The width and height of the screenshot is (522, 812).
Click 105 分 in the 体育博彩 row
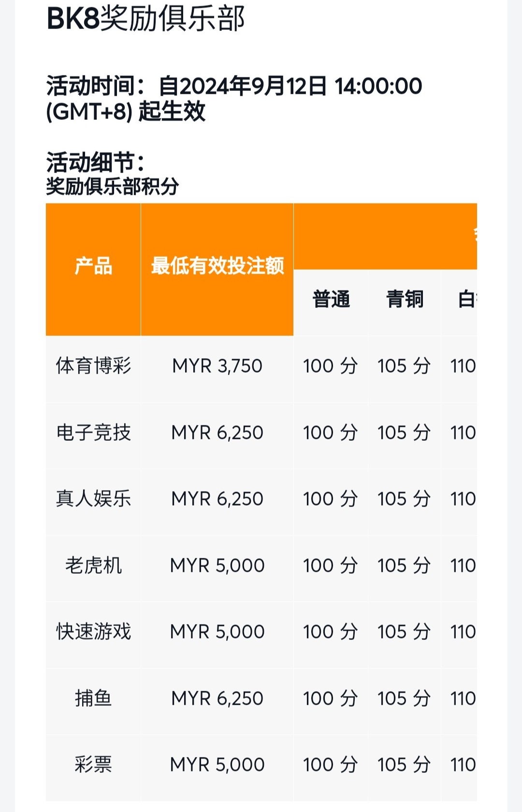click(x=404, y=366)
